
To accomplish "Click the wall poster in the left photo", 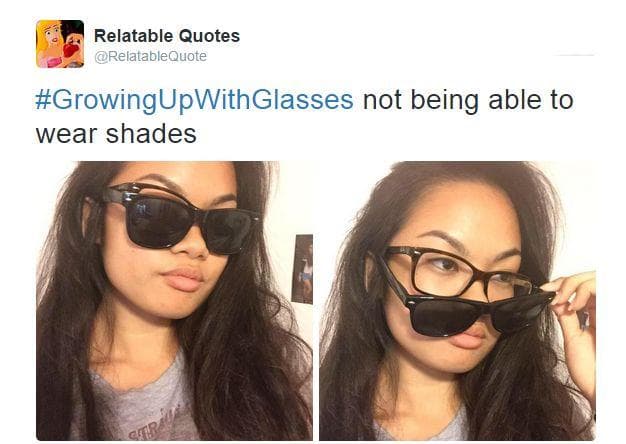I will [x=302, y=269].
